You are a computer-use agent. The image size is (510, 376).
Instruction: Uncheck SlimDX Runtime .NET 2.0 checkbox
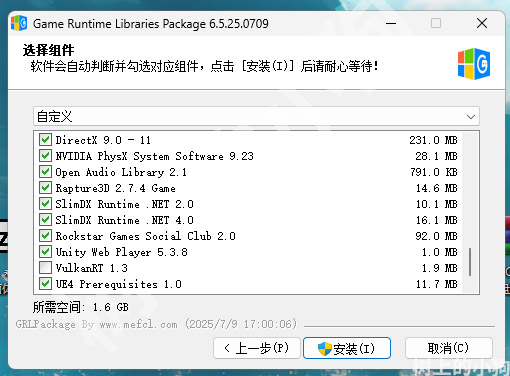point(45,204)
